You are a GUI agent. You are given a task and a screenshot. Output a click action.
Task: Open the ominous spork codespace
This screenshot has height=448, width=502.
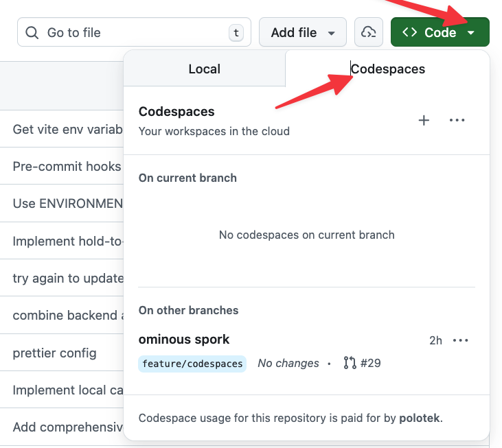[x=184, y=339]
